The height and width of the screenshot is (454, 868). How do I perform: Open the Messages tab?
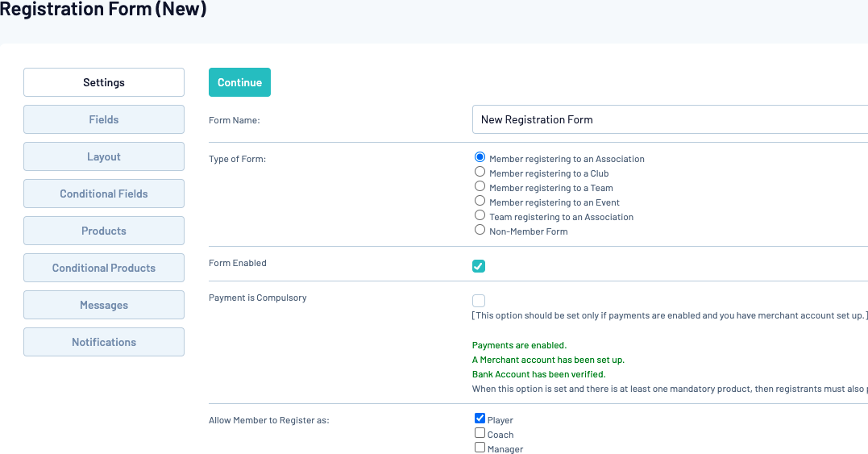point(104,305)
